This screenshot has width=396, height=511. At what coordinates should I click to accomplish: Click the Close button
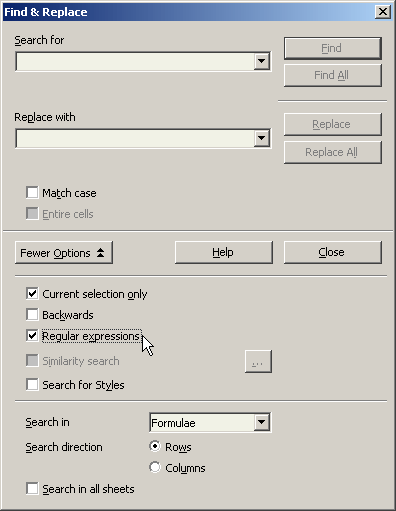[333, 252]
